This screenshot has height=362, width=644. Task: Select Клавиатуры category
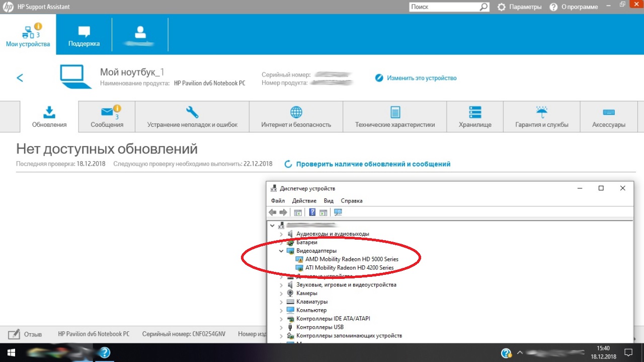[312, 302]
